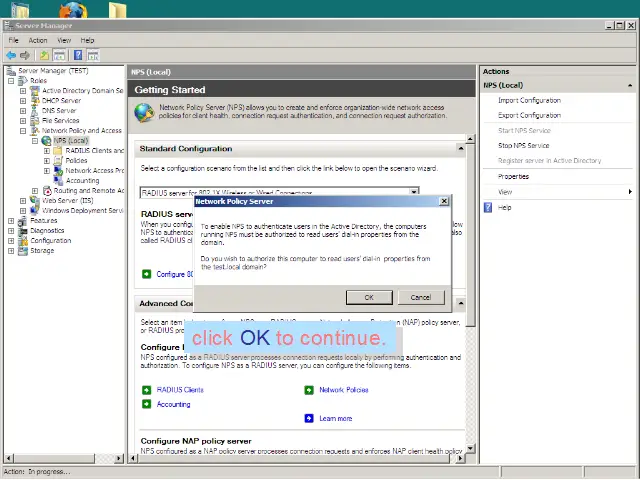The image size is (640, 480).
Task: Click the Learn more link
Action: [336, 418]
